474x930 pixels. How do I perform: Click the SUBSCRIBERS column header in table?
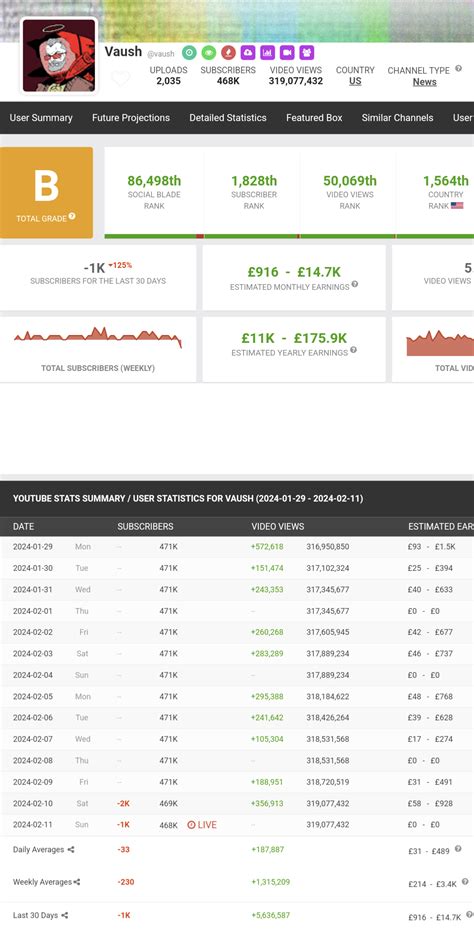point(145,526)
